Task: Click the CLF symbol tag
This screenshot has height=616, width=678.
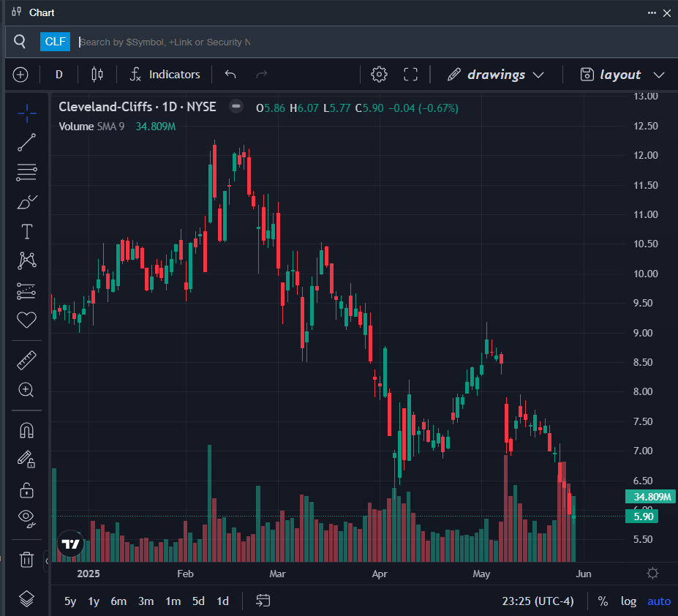Action: [x=55, y=42]
